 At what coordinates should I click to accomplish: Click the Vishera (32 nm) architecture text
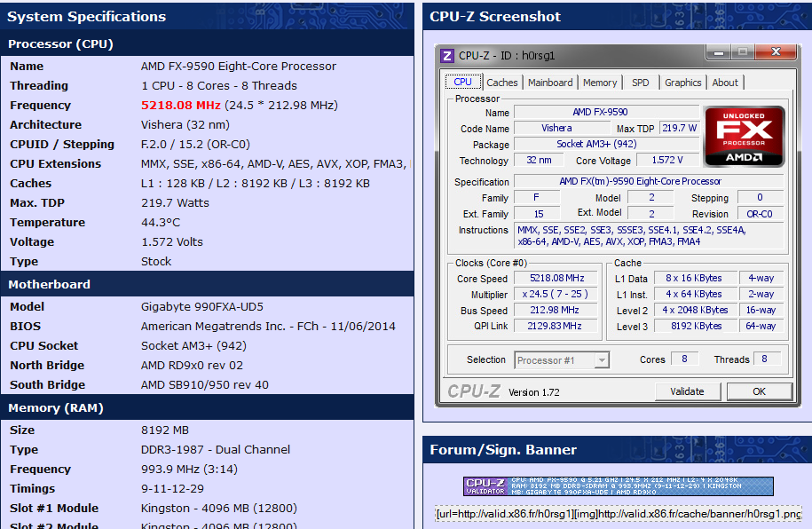tap(185, 125)
